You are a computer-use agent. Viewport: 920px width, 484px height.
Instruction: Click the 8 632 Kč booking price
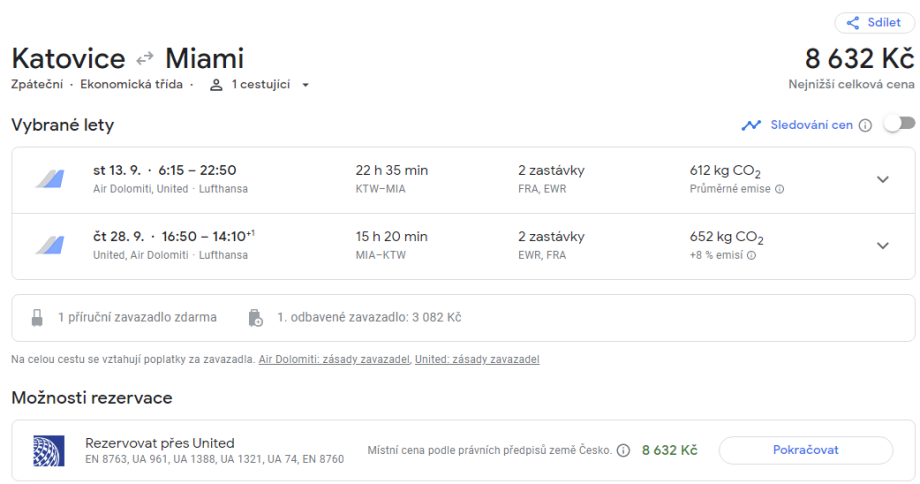pyautogui.click(x=669, y=450)
